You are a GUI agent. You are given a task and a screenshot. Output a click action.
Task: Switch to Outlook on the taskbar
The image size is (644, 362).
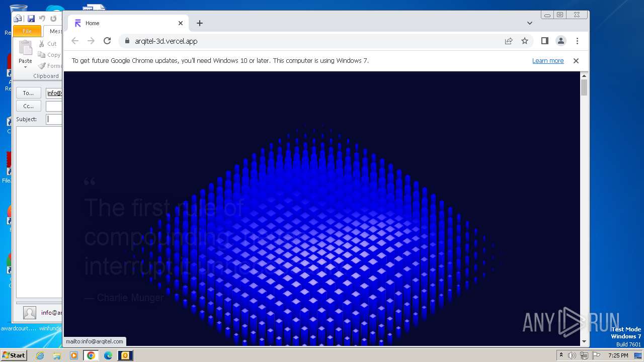tap(125, 355)
